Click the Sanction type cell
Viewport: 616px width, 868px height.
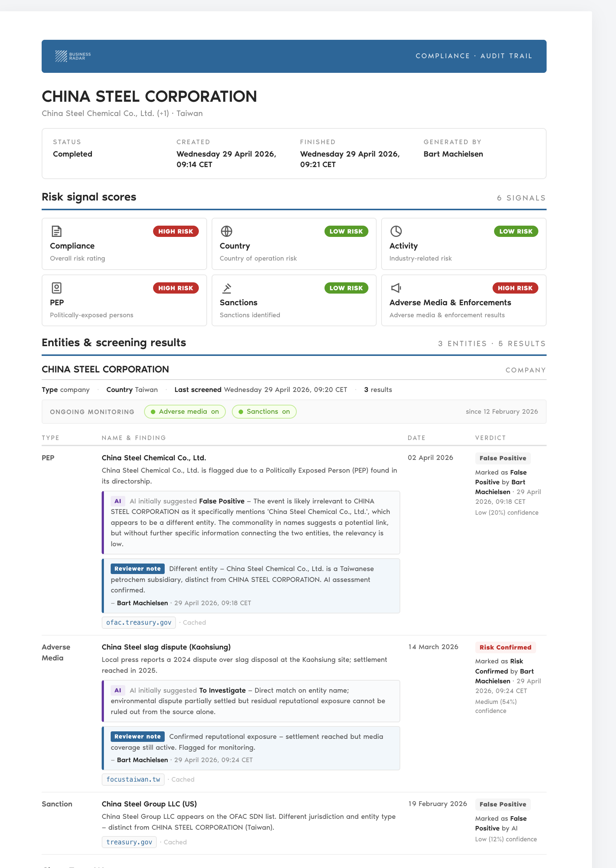(x=57, y=804)
